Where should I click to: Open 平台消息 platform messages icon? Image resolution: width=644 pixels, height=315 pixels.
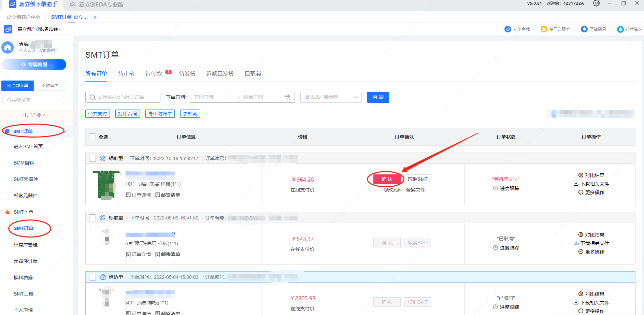pos(584,29)
